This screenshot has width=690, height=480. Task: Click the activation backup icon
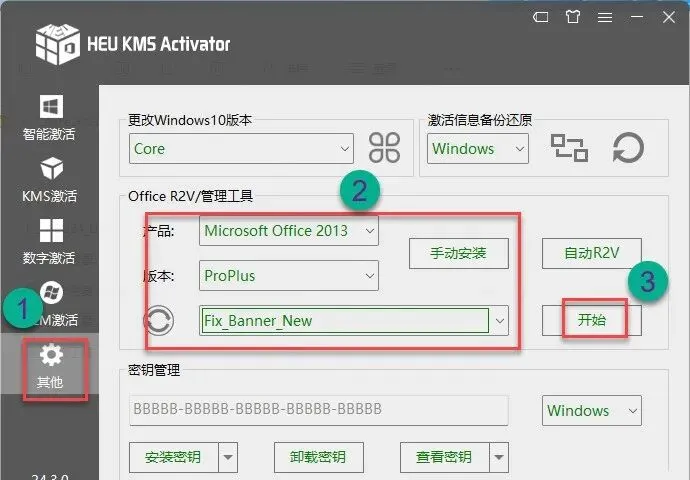click(569, 148)
